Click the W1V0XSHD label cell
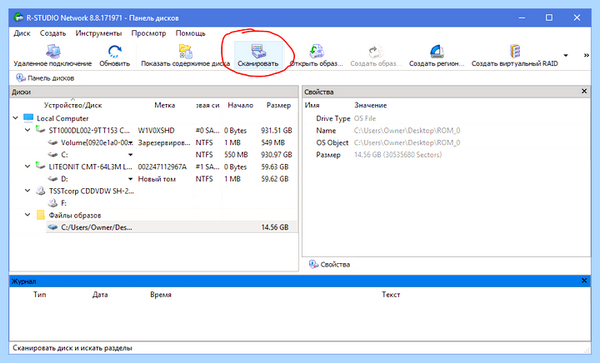Screen dimensions: 600x363 (156, 130)
